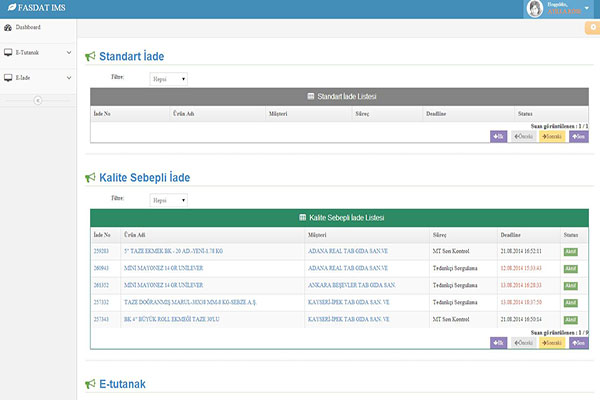Click Aktif status badge for row 261352

click(x=571, y=286)
